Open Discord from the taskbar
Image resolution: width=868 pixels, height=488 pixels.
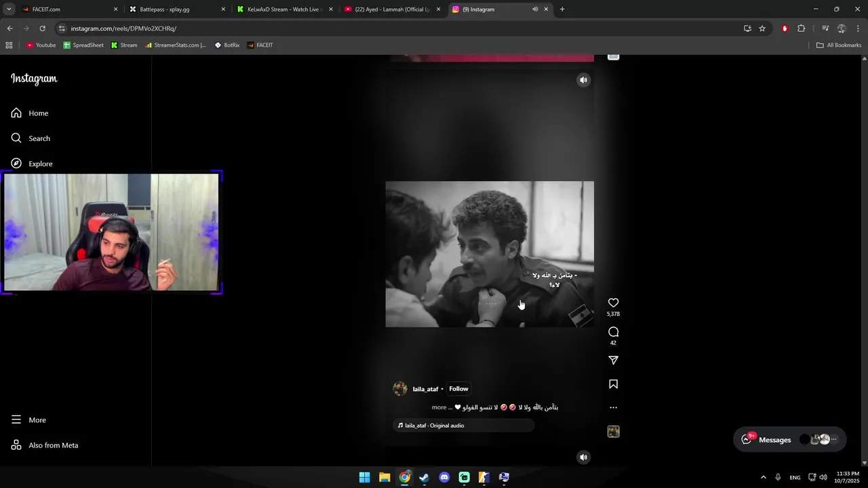(x=444, y=477)
